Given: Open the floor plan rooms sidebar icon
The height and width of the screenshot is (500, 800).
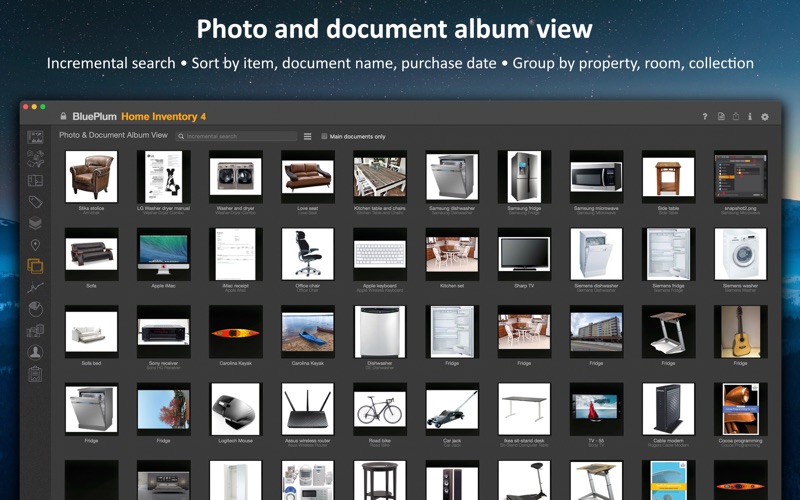Looking at the screenshot, I should (x=35, y=180).
